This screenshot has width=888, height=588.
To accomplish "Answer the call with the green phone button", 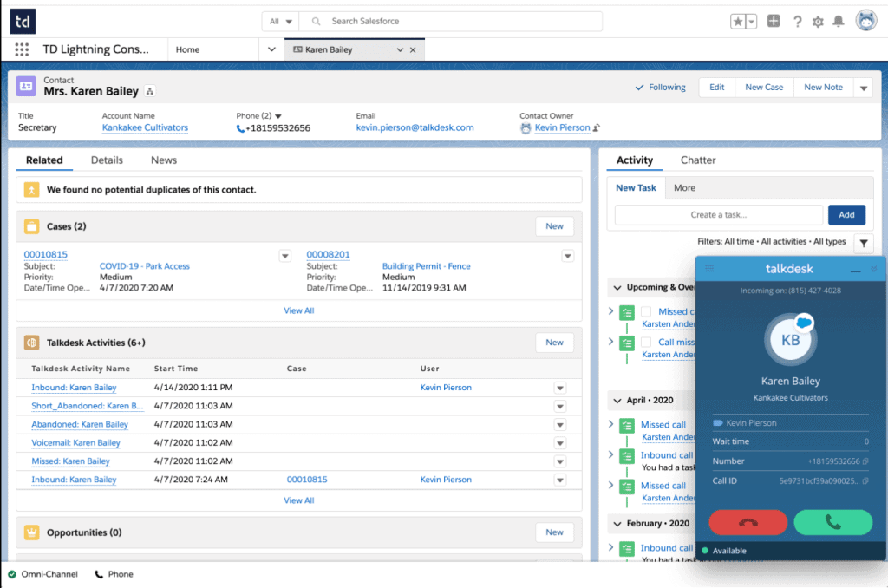I will pos(833,522).
